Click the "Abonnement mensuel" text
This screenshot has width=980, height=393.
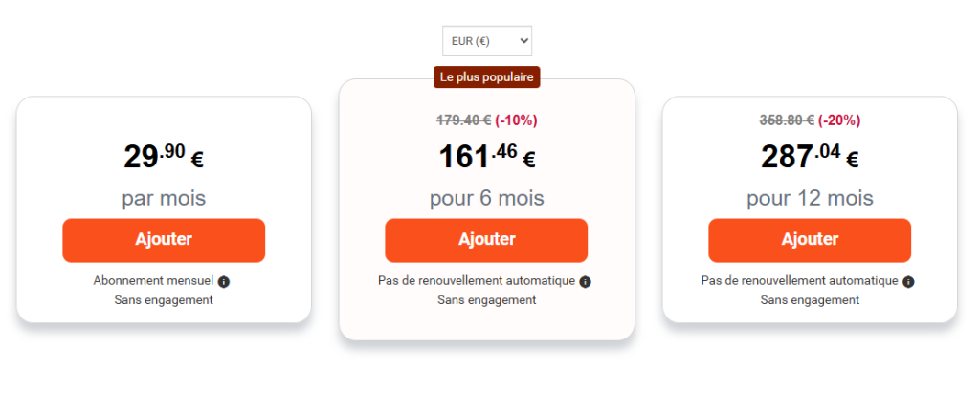point(153,281)
